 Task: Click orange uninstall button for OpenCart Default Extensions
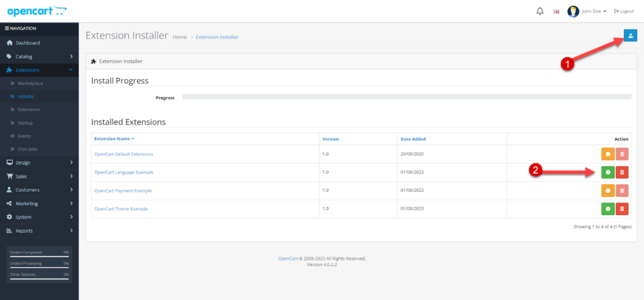tap(608, 154)
